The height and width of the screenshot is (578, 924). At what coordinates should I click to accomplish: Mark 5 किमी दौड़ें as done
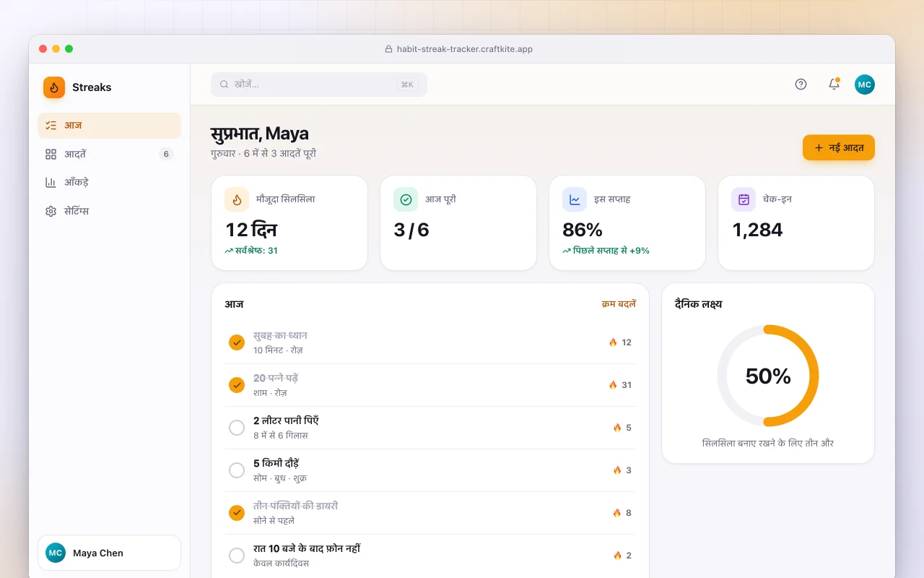pos(237,470)
